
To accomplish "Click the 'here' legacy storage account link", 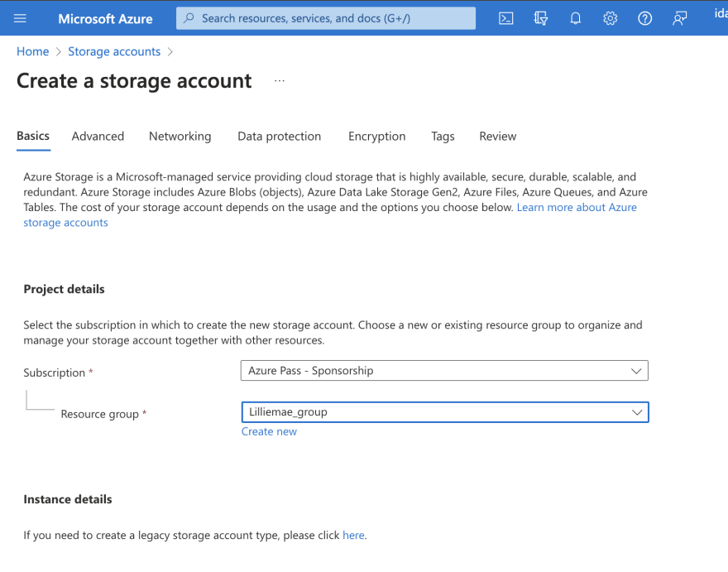I will tap(353, 536).
